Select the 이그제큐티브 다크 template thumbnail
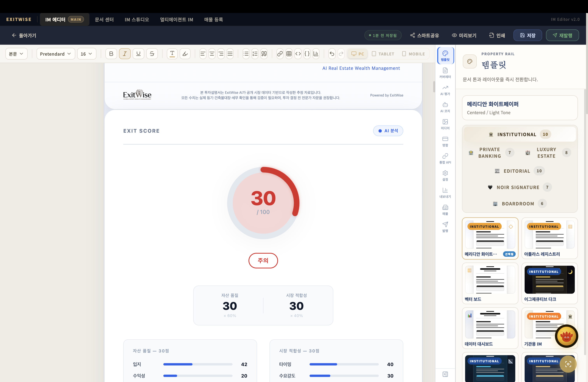588x382 pixels. pos(549,283)
